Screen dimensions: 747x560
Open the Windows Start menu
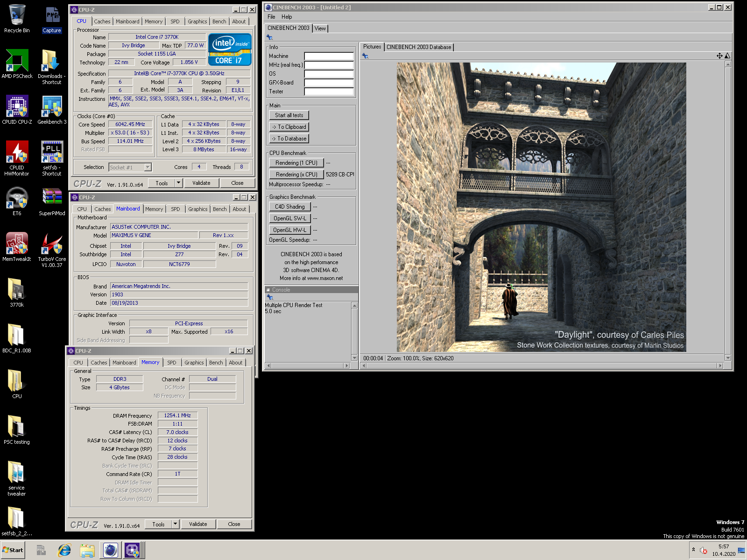tap(13, 550)
